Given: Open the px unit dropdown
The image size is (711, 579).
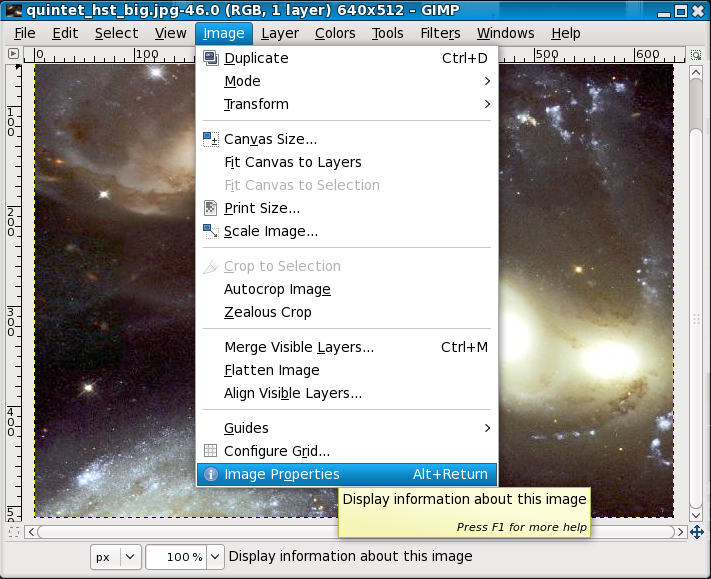Looking at the screenshot, I should 114,556.
